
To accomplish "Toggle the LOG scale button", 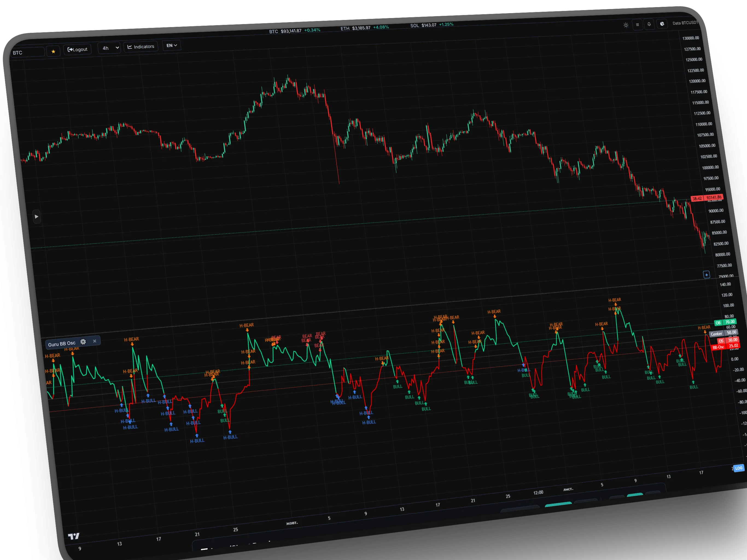I will pos(739,468).
